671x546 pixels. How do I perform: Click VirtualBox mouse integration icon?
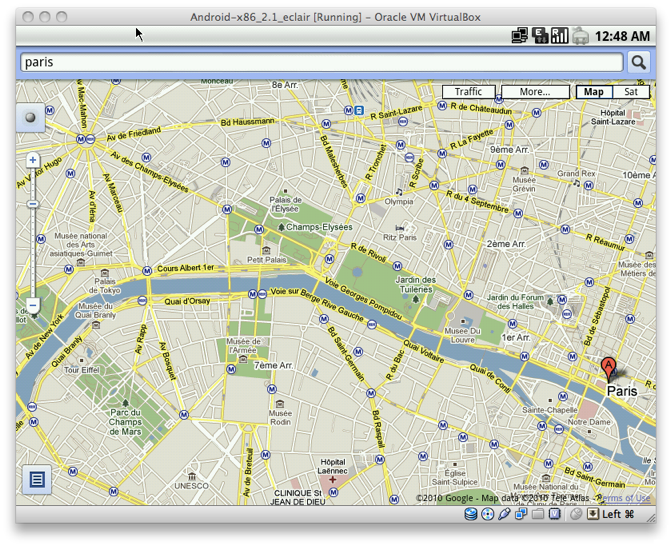(x=576, y=514)
